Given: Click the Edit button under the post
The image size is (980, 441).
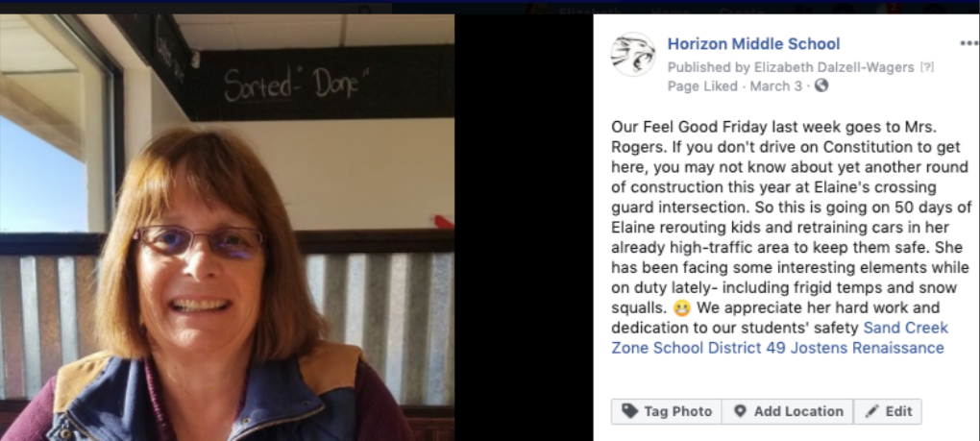Looking at the screenshot, I should [x=888, y=411].
